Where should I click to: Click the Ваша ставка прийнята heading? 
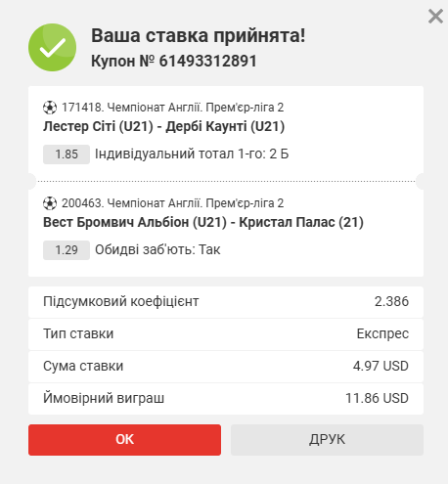(199, 35)
